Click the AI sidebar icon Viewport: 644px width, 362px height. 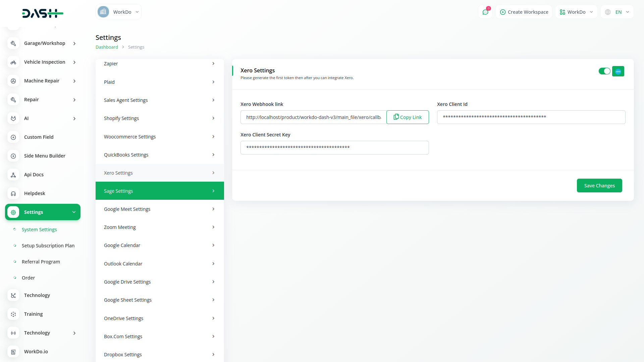pos(13,118)
